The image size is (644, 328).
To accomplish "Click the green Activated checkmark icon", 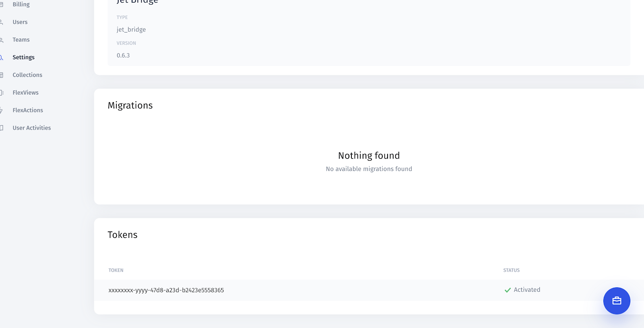I will (508, 290).
